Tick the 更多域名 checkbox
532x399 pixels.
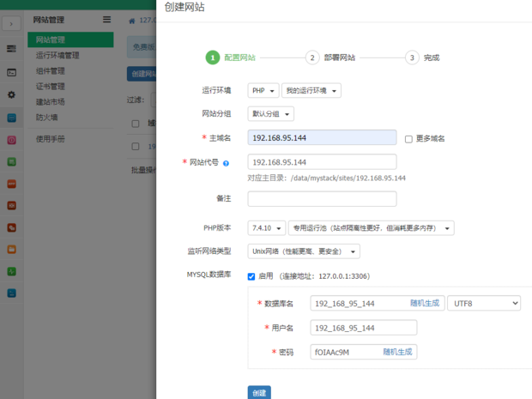(408, 139)
